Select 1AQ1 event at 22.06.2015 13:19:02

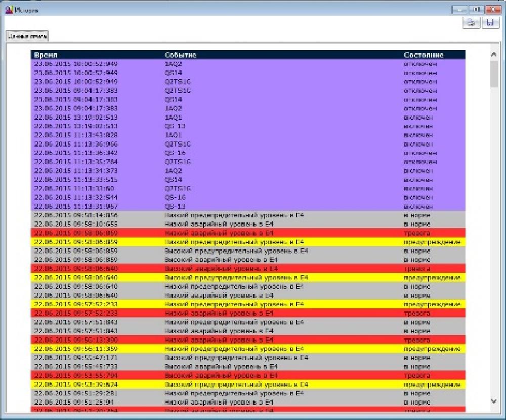click(248, 117)
